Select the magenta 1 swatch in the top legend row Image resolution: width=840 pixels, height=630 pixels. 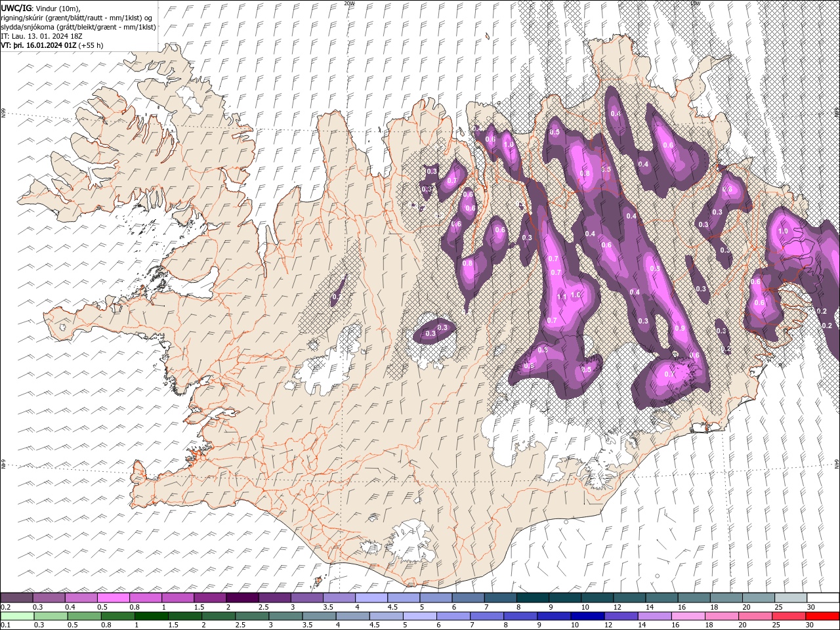(178, 598)
